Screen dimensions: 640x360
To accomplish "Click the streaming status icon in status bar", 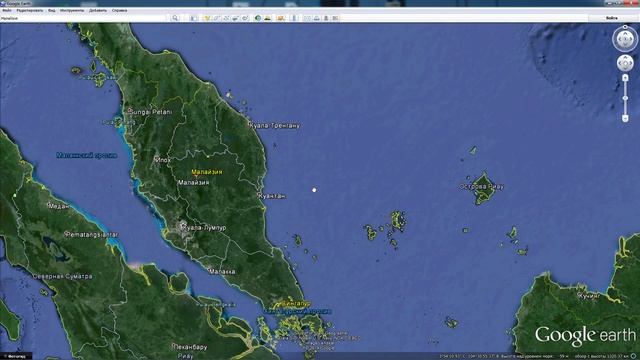I will [x=633, y=356].
